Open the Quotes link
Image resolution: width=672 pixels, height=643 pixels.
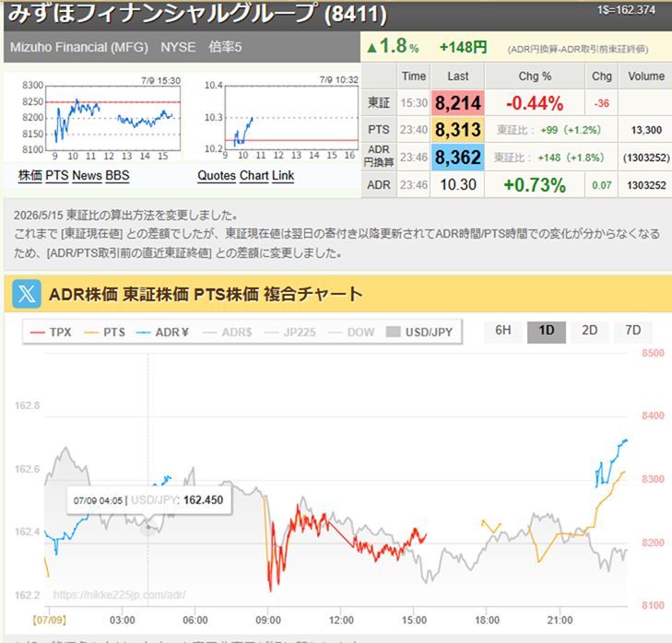click(x=217, y=176)
